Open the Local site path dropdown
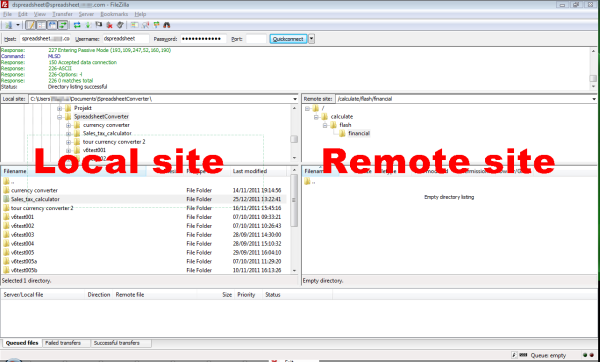Screen dimensions: 600x362 [295, 99]
